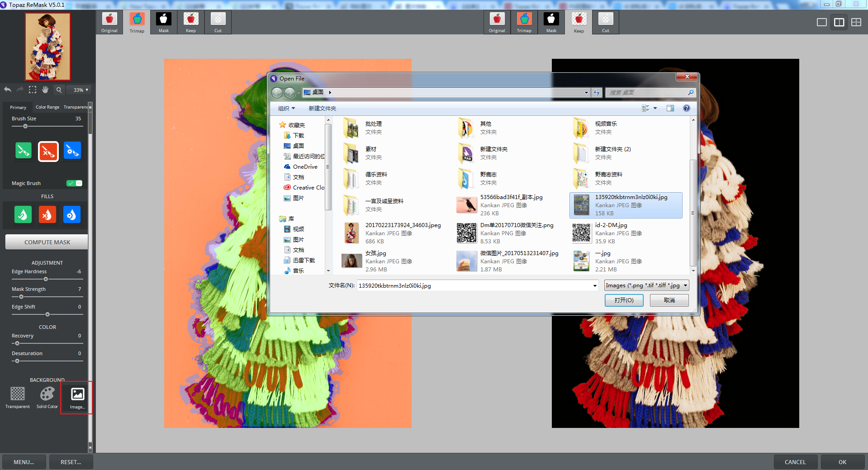The width and height of the screenshot is (868, 470).
Task: Click 取消 to cancel dialog
Action: point(669,300)
